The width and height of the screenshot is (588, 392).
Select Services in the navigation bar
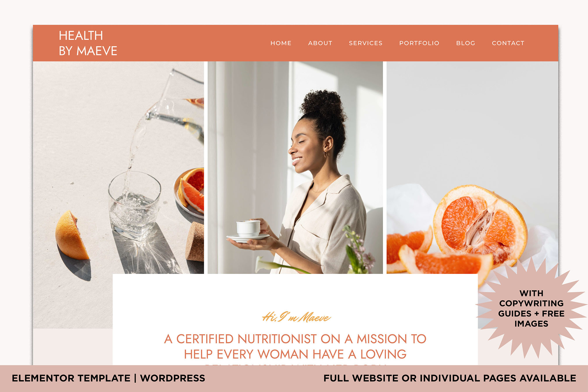pos(366,43)
